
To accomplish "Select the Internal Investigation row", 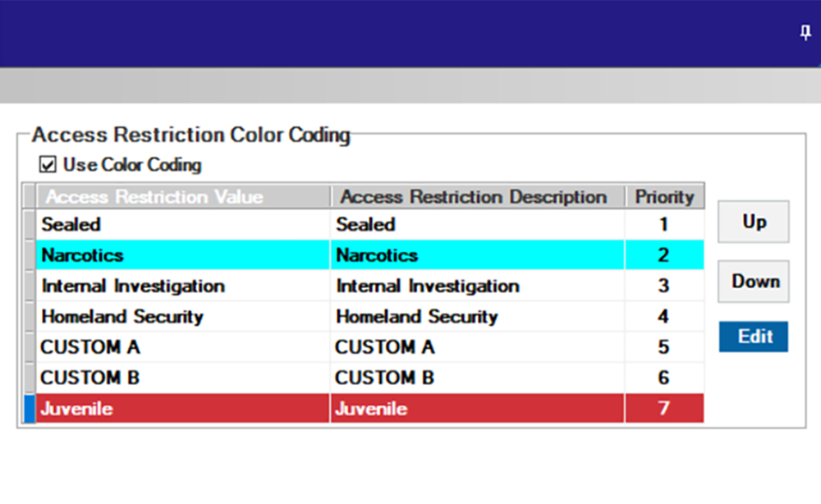I will (x=164, y=286).
